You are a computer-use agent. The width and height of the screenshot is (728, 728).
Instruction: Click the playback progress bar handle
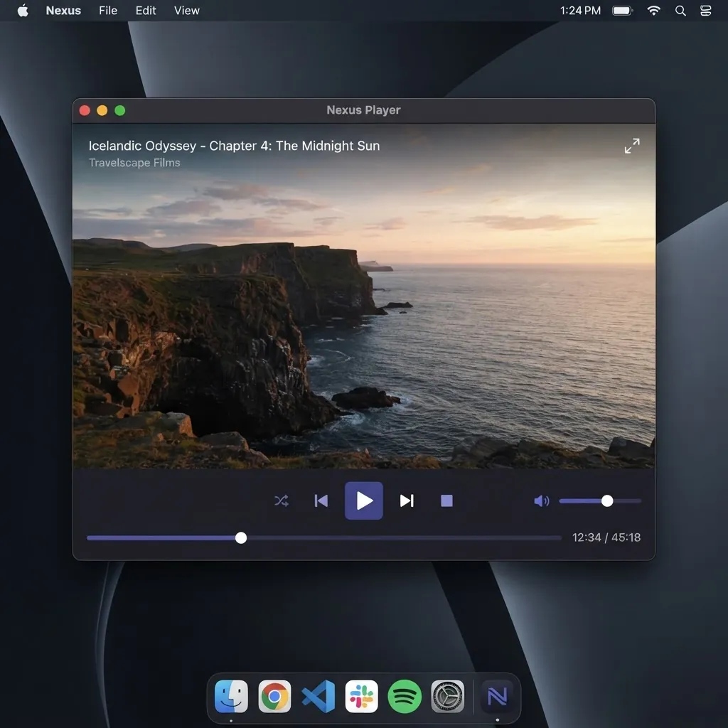click(x=241, y=537)
